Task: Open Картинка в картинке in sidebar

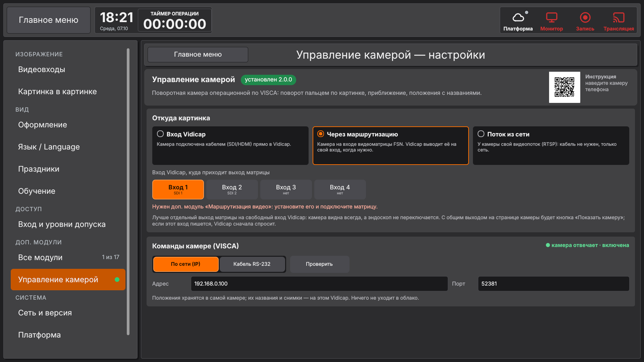Action: (68, 92)
